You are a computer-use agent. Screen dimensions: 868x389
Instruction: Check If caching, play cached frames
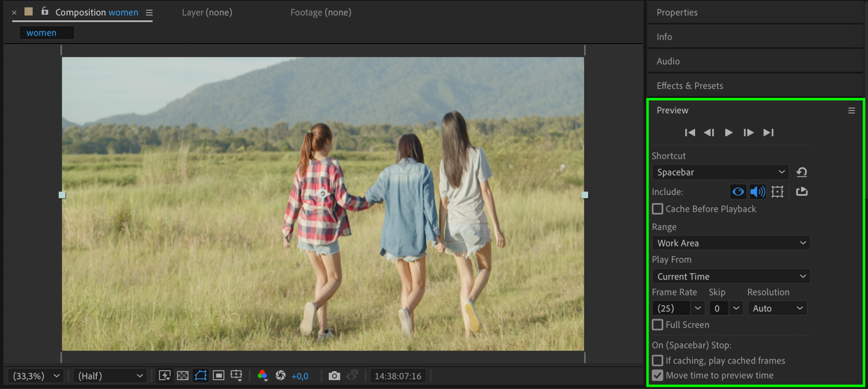(x=657, y=361)
